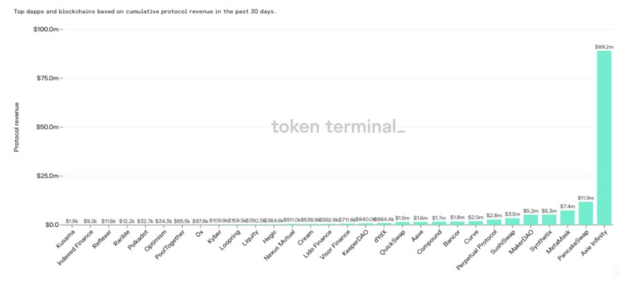The height and width of the screenshot is (283, 644).
Task: Click the Protocol revenue y-axis title
Action: tap(17, 127)
